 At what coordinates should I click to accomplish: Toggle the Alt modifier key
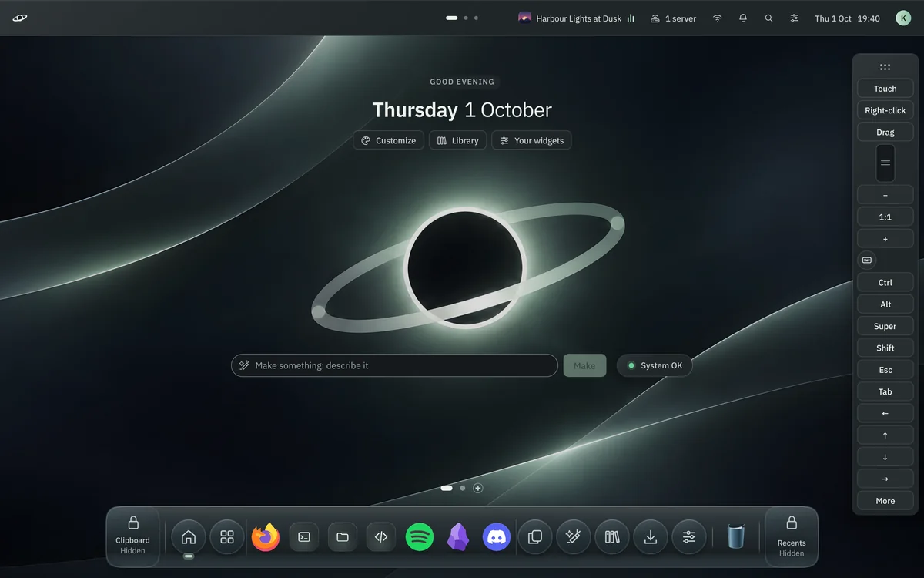(885, 304)
